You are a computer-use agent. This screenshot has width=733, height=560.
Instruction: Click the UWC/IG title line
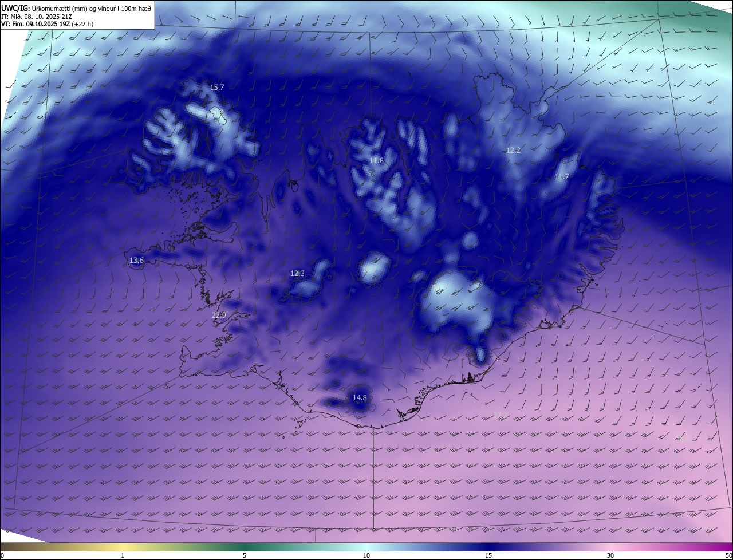click(x=76, y=7)
